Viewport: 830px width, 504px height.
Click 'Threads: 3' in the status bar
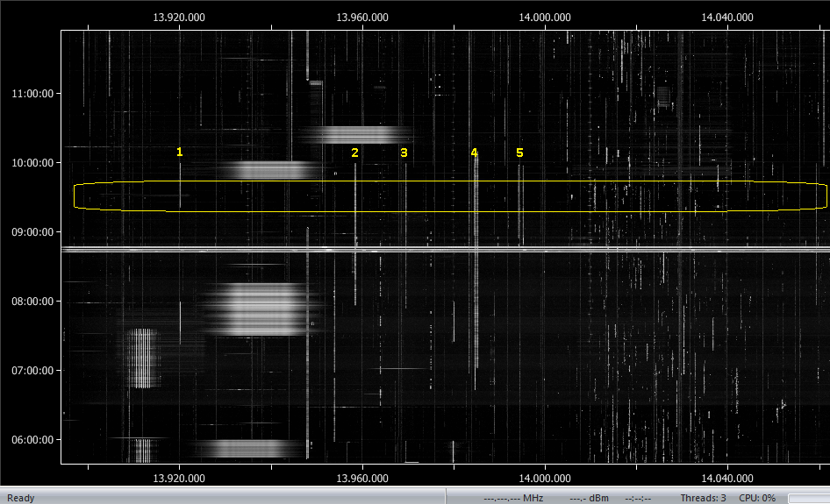click(x=703, y=498)
